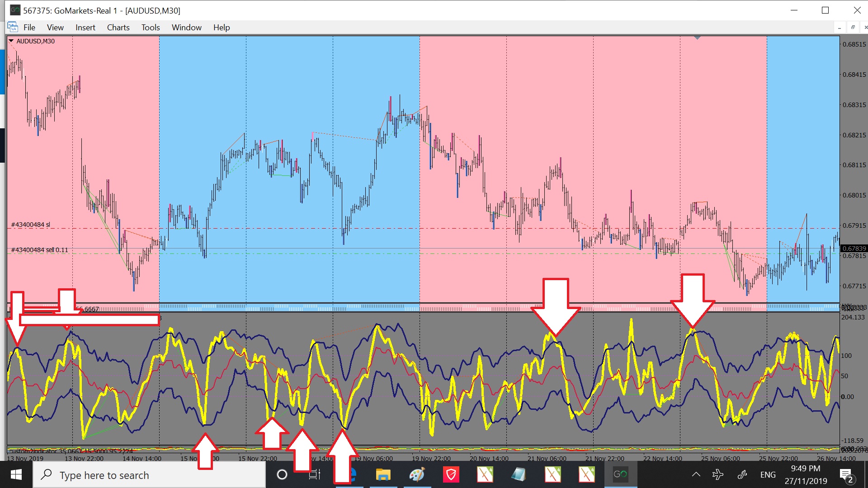Image resolution: width=868 pixels, height=488 pixels.
Task: Click the chart shift marker triangle at top
Action: [697, 38]
